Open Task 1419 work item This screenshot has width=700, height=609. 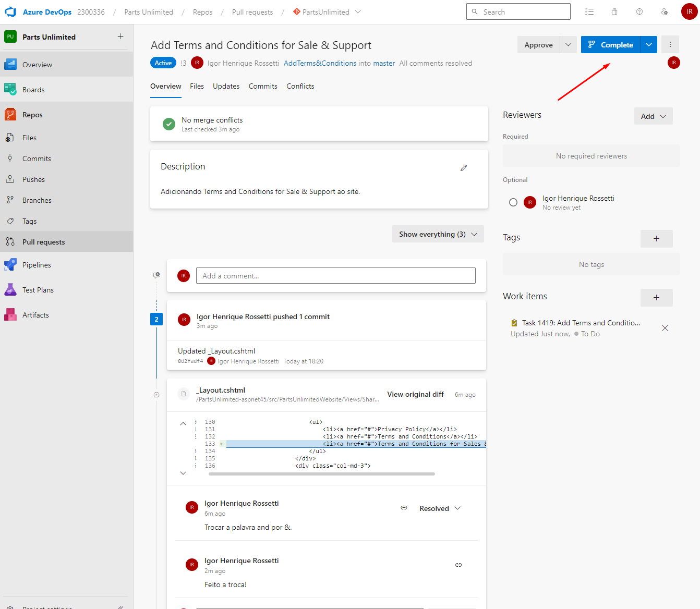581,323
